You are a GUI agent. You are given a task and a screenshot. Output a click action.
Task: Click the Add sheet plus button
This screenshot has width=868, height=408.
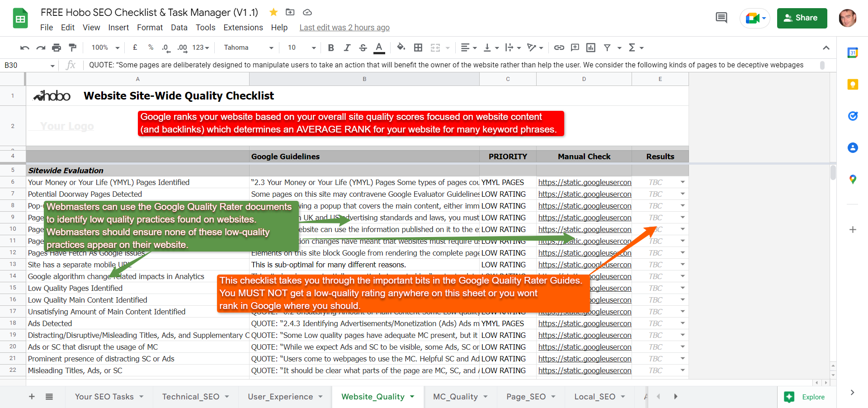32,397
